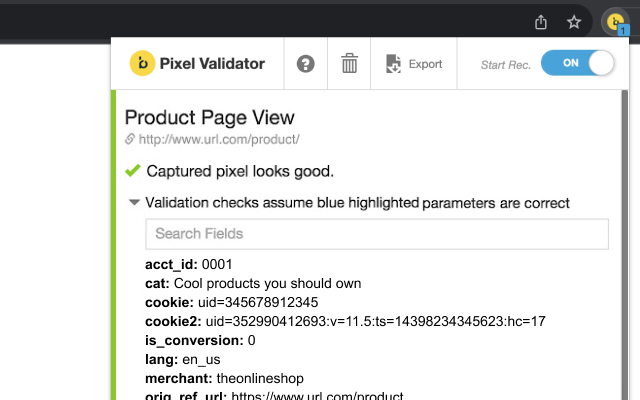Open the Pixel Validator extension icon in the browser toolbar

(616, 22)
